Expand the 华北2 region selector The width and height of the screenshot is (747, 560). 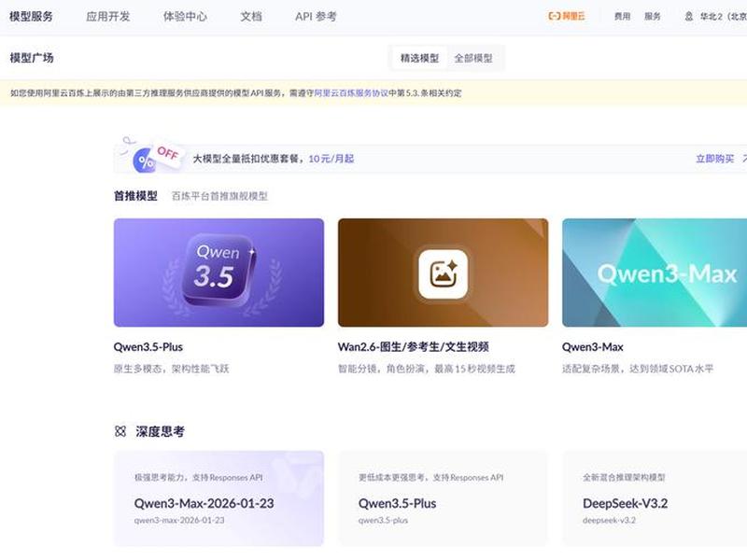coord(723,16)
